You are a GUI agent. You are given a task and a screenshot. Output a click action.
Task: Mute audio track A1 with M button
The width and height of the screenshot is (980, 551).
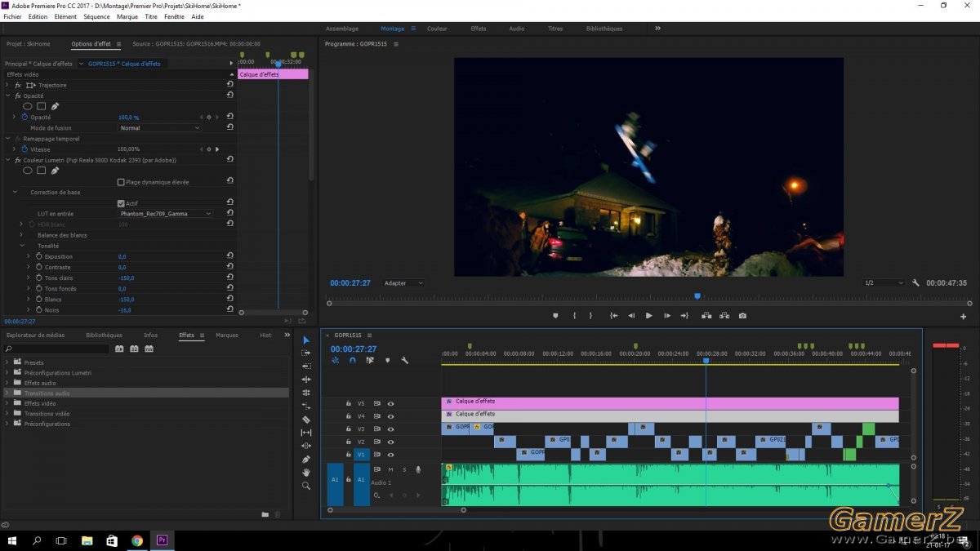(390, 469)
